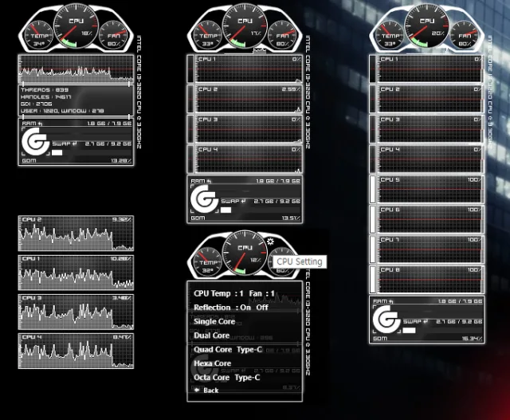
Task: Click the CPU 2 graph showing 2.59%
Action: (248, 99)
